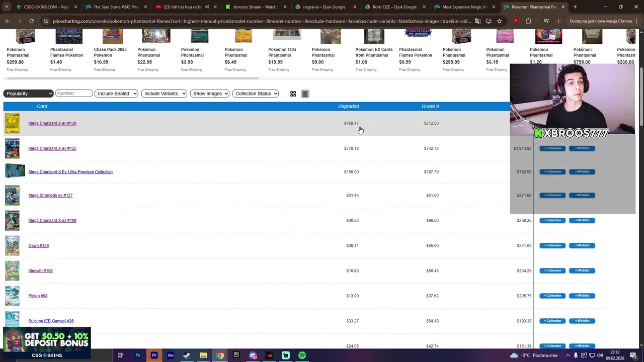Screen dimensions: 644x362
Task: Open Mega Charizard X ex #109 link
Action: [x=52, y=220]
